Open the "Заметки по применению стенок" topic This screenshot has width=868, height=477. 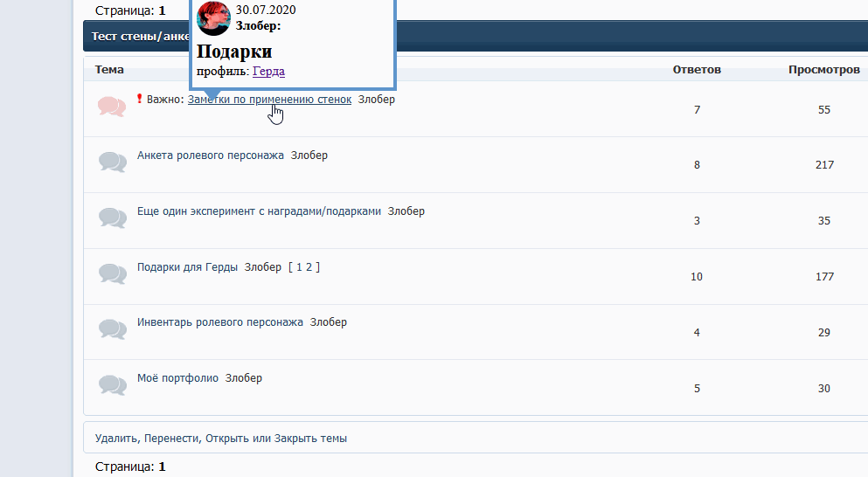(268, 100)
